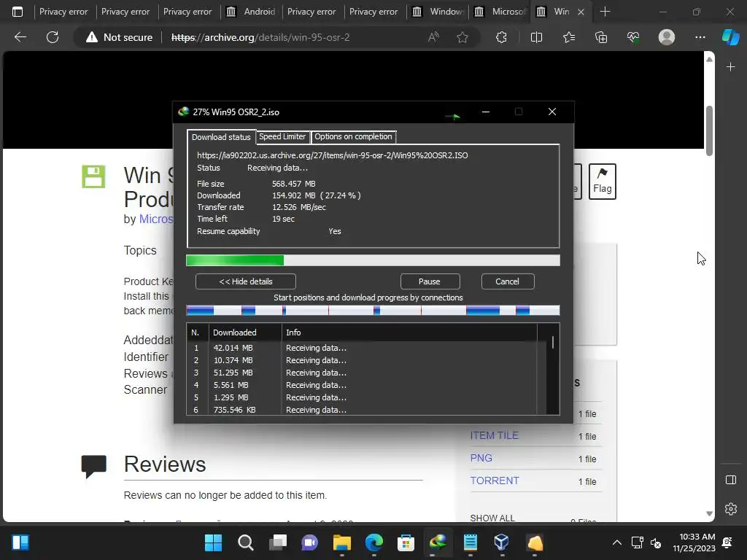Viewport: 747px width, 560px height.
Task: Open the PNG download link
Action: 481,458
